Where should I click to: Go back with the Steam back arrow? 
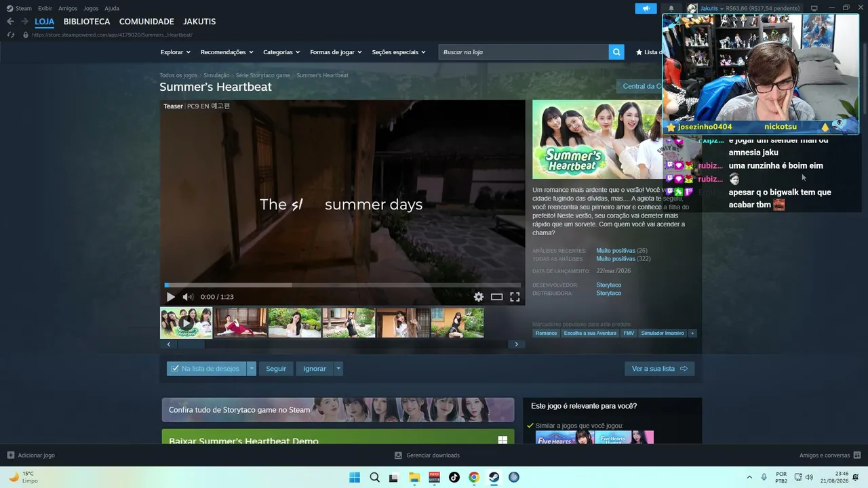(10, 22)
